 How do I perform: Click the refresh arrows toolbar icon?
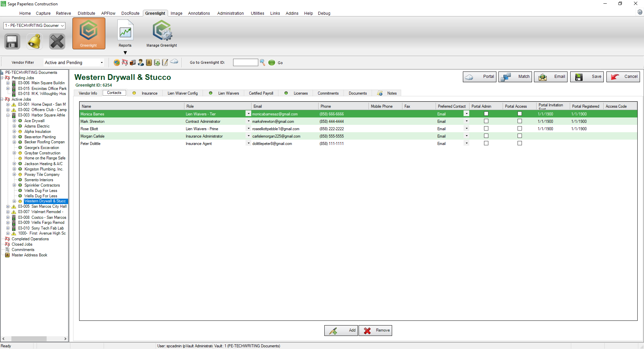point(117,62)
